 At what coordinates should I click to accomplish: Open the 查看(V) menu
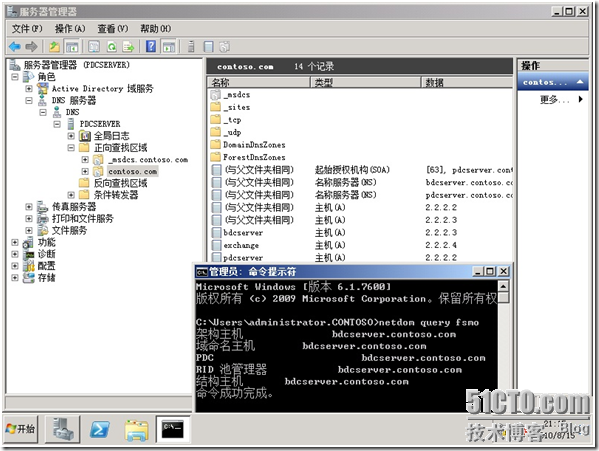pos(113,29)
